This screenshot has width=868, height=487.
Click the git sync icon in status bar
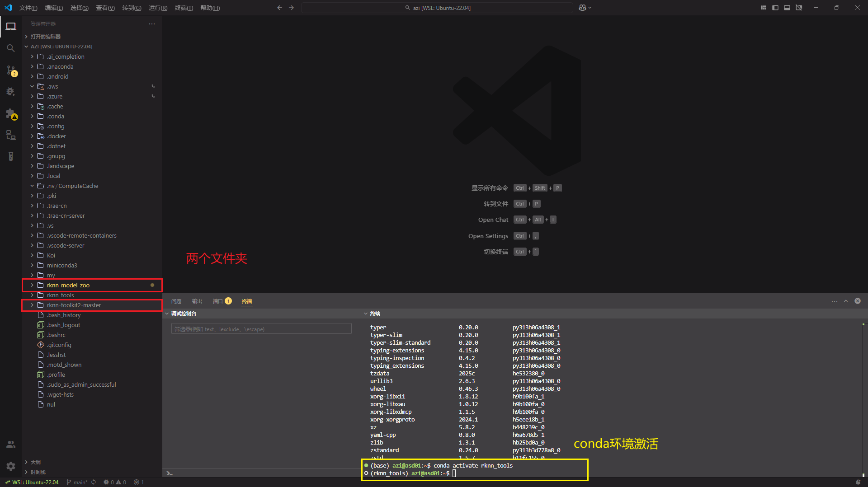94,482
